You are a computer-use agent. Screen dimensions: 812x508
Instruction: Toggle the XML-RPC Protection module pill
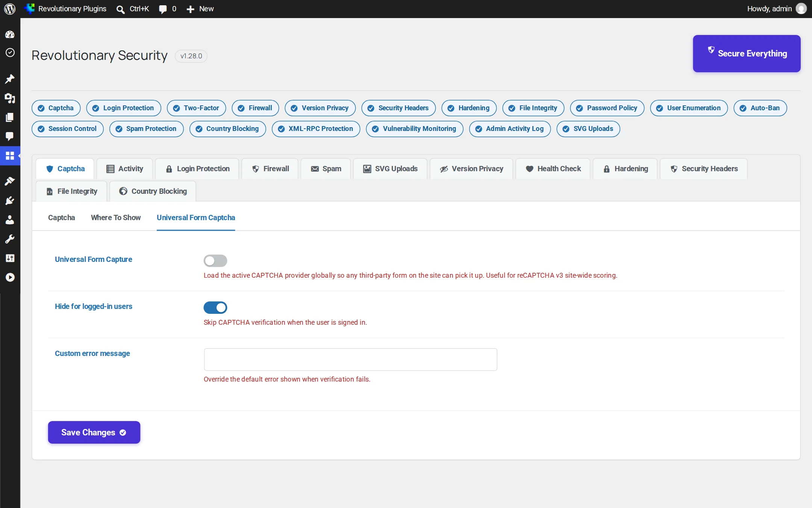[316, 129]
